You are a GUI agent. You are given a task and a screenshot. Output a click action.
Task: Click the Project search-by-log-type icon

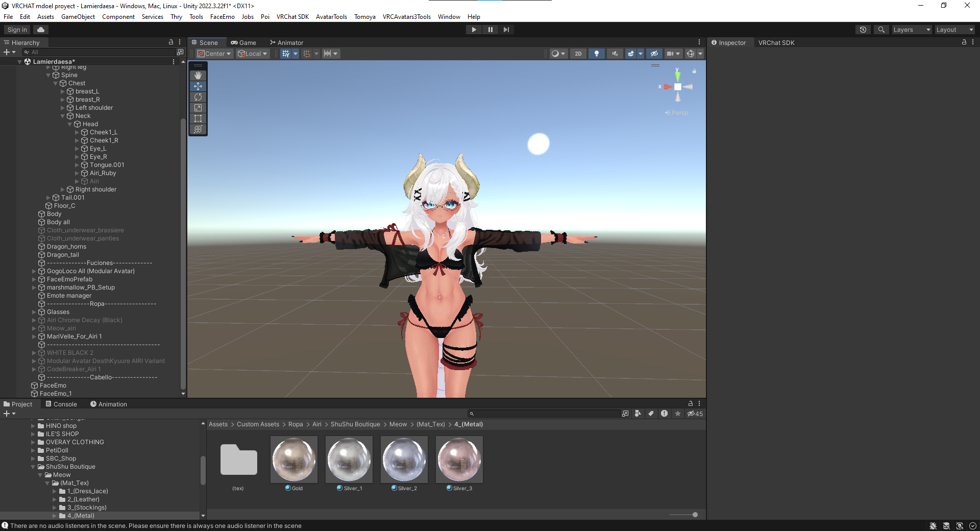point(664,414)
